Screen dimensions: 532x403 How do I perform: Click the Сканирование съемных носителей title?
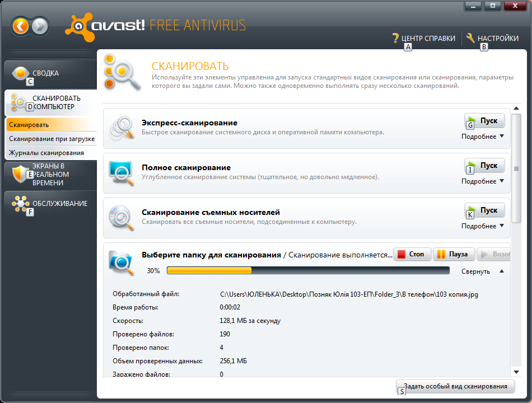click(211, 212)
